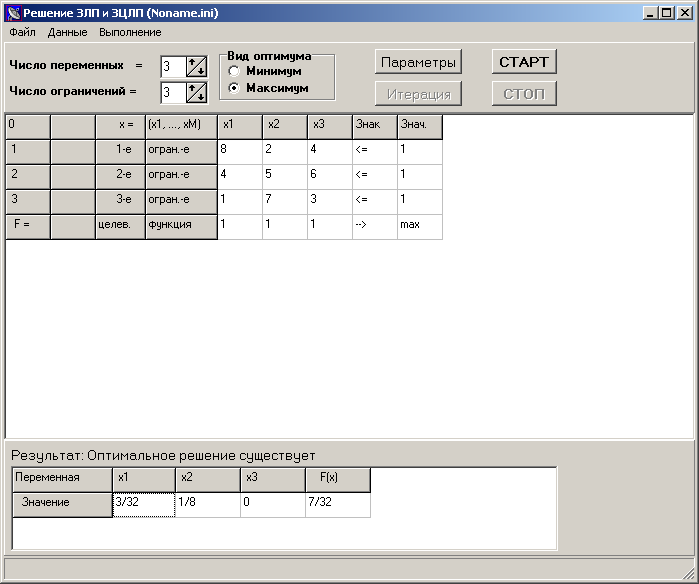Close the window
This screenshot has width=699, height=584.
click(x=685, y=13)
